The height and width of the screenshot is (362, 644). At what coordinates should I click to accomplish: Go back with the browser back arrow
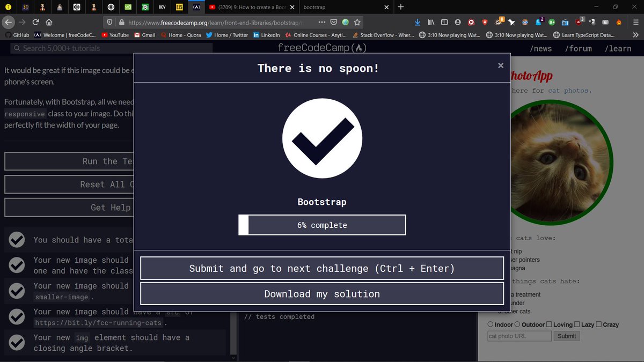pyautogui.click(x=8, y=23)
